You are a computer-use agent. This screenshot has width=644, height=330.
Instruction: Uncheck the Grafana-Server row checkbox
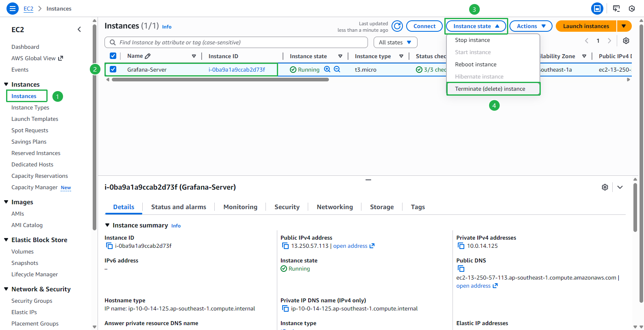click(x=113, y=69)
